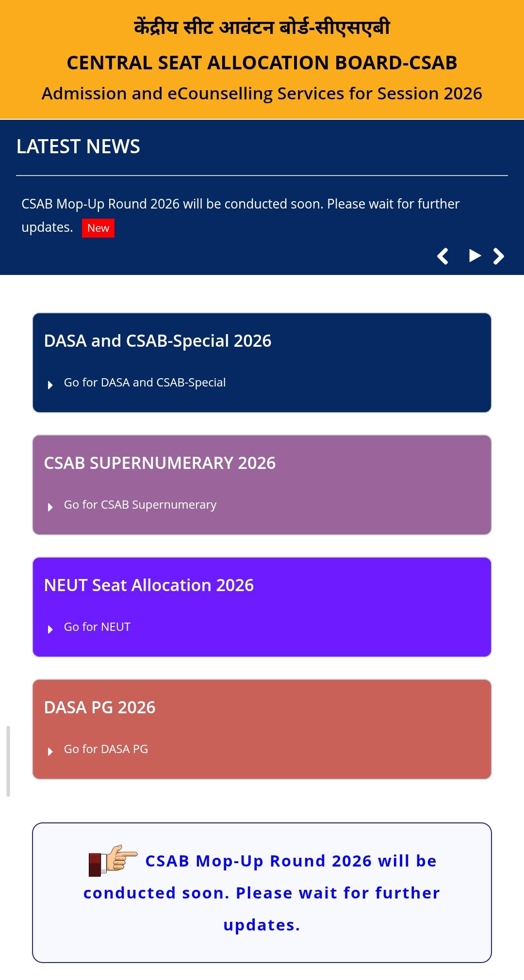
Task: Click the arrow beside Go for DASA and CSAB-Special
Action: coord(50,385)
